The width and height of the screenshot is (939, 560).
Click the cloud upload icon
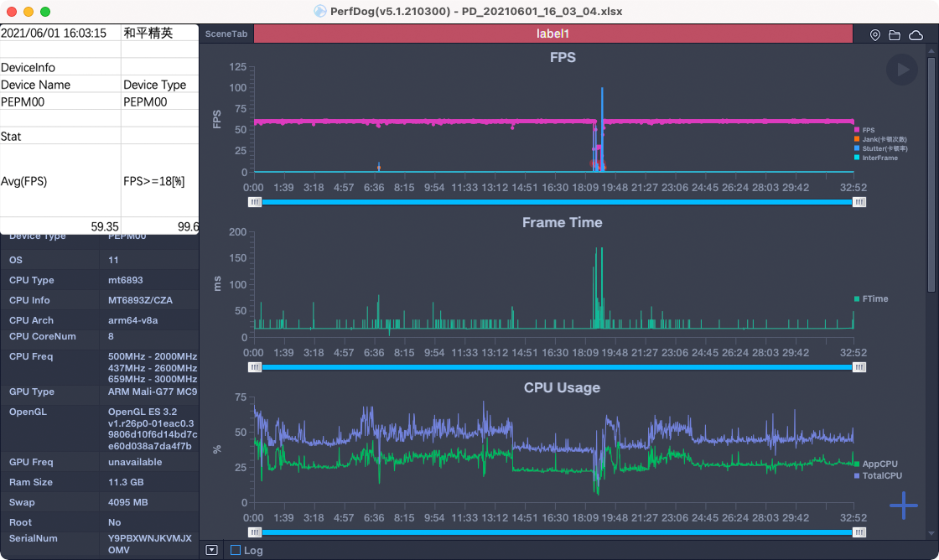pos(916,34)
